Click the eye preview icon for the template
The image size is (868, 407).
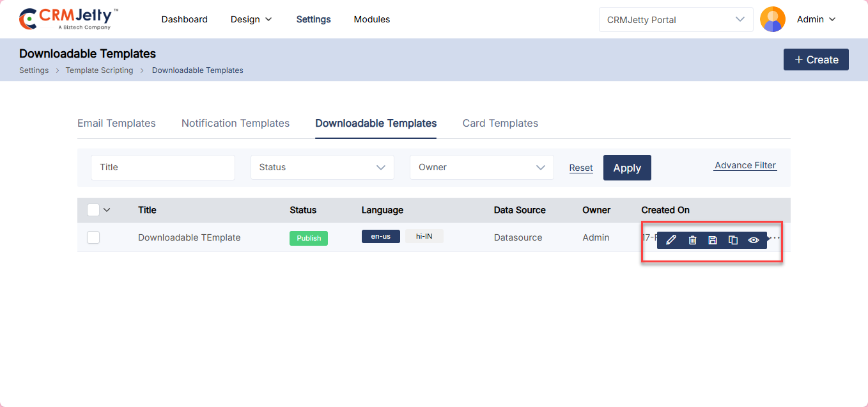(754, 240)
